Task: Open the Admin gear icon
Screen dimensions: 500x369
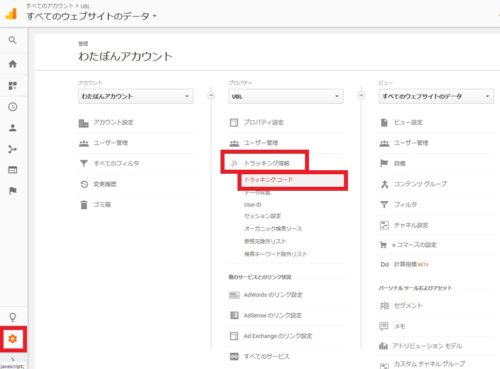Action: click(x=12, y=339)
